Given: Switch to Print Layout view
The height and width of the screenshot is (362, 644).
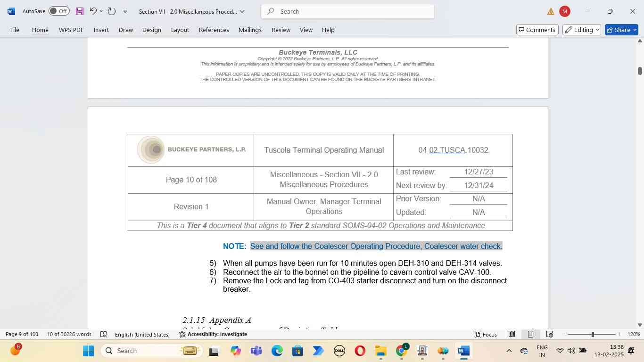Looking at the screenshot, I should coord(530,334).
